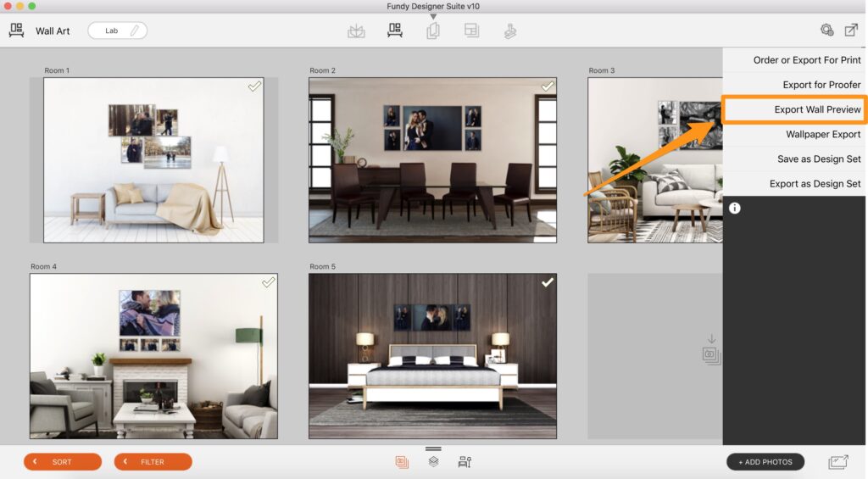Viewport: 868px width, 479px height.
Task: Open the Blog/touch designer toolbar icon
Action: pos(510,31)
